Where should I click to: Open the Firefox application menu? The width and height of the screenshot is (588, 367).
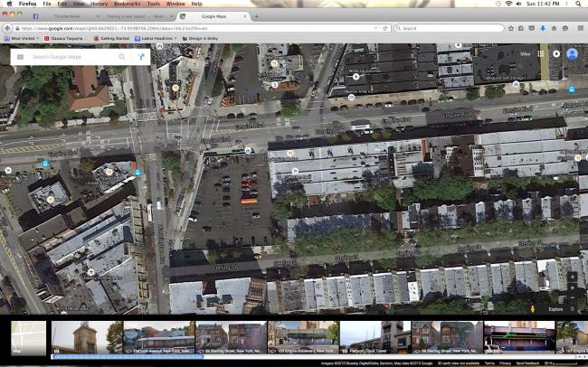click(x=28, y=4)
